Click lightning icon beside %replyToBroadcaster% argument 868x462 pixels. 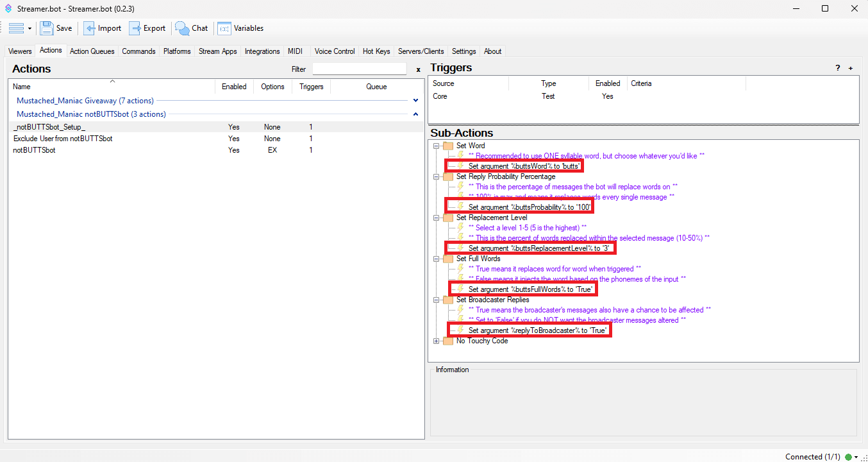(460, 330)
